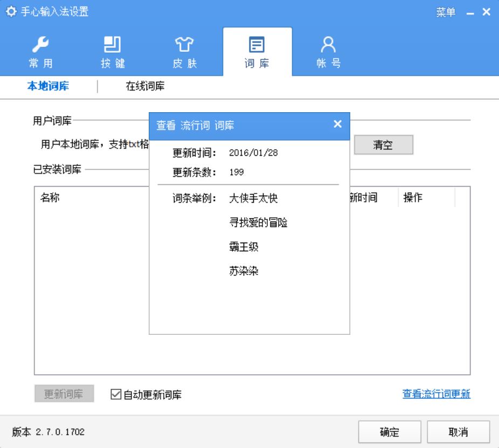This screenshot has width=499, height=448.
Task: Open the 常用 tab with the wrench icon
Action: point(40,52)
